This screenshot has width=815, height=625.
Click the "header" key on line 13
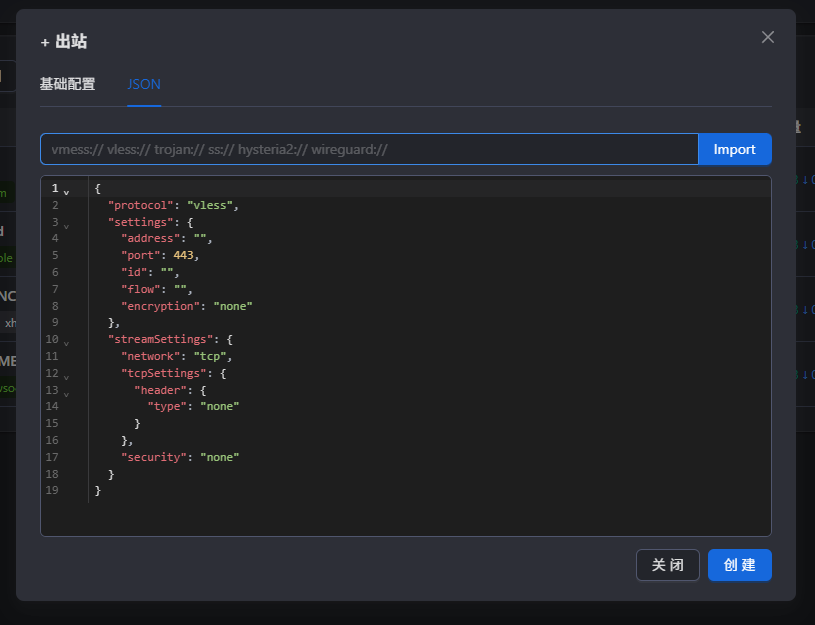[160, 390]
